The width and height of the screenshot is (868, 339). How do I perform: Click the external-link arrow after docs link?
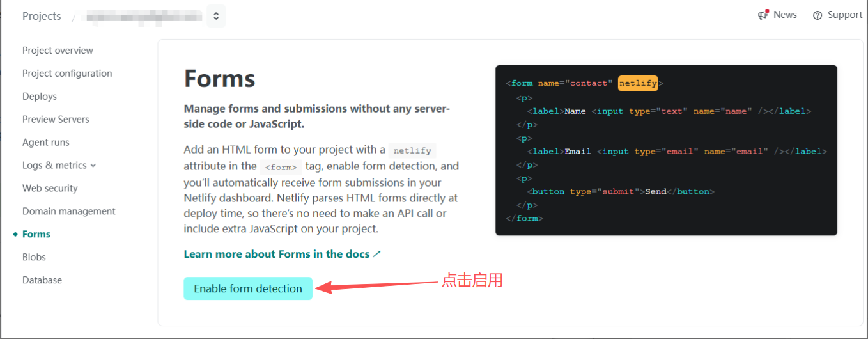(377, 254)
